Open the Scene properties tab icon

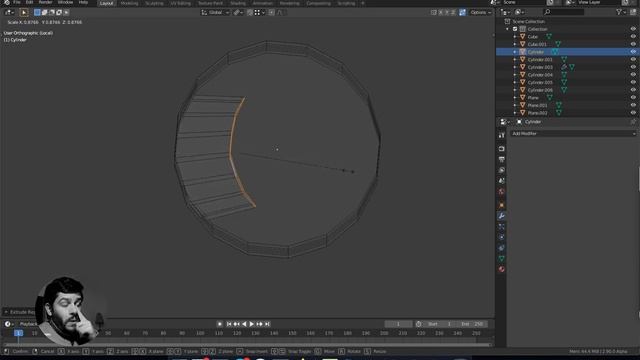(x=502, y=181)
